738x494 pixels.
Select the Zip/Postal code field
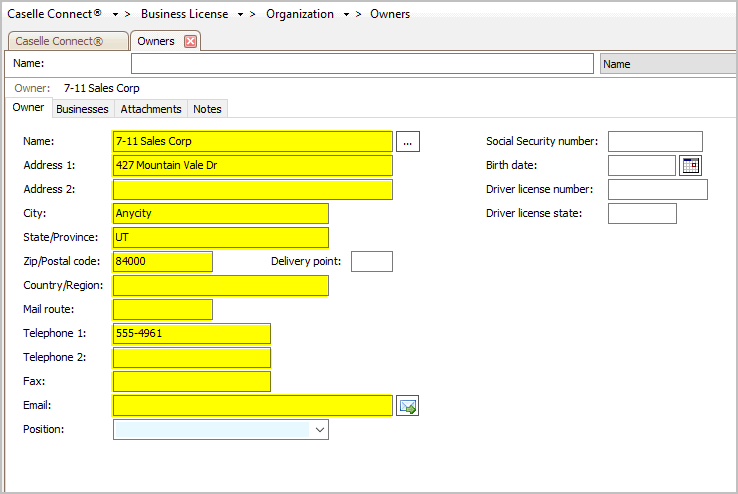click(x=162, y=262)
